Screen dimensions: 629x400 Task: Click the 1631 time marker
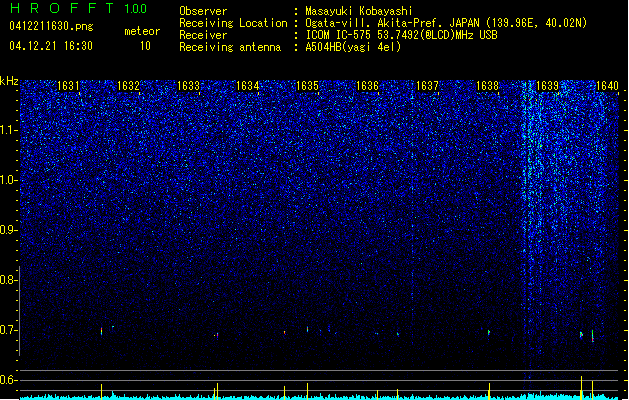click(68, 86)
